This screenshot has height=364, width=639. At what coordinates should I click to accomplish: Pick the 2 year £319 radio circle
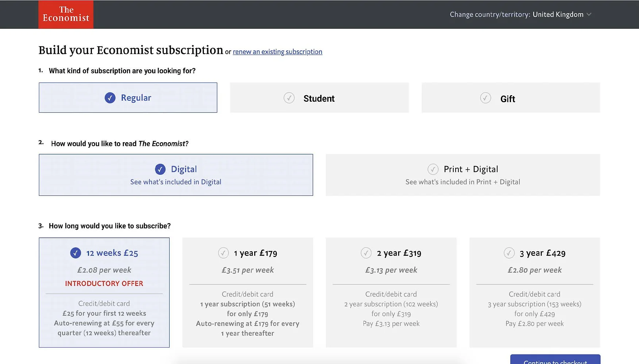pyautogui.click(x=366, y=253)
